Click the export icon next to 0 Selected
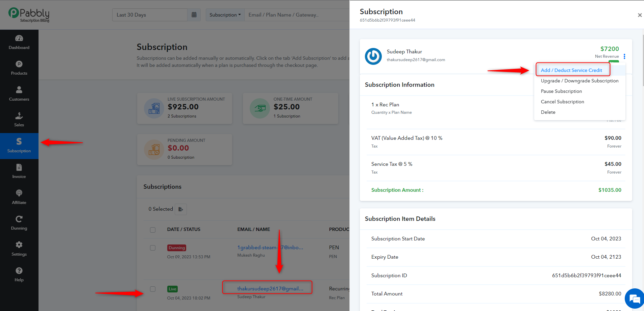Viewport: 644px width, 311px height. pyautogui.click(x=181, y=209)
